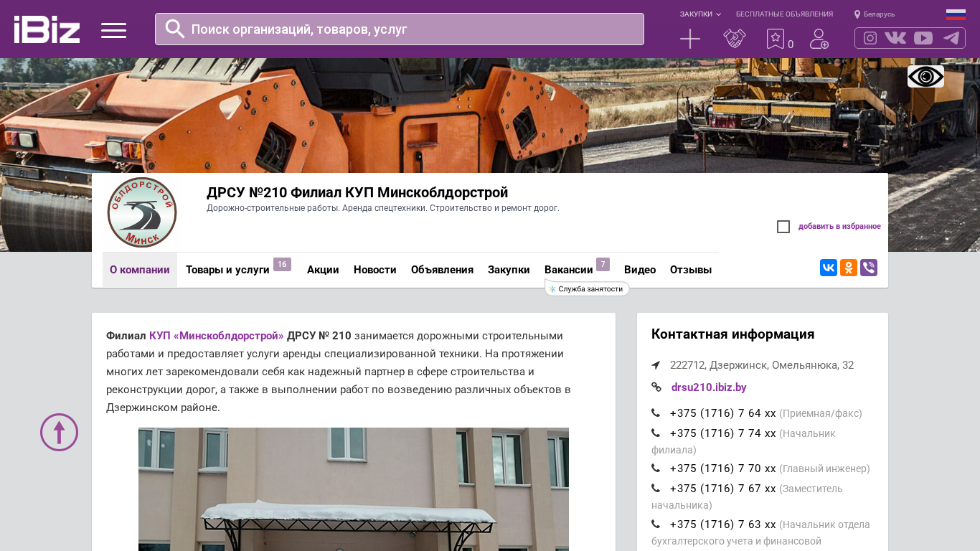Screen dimensions: 980x551
Task: Open the Видео tab
Action: pos(640,270)
